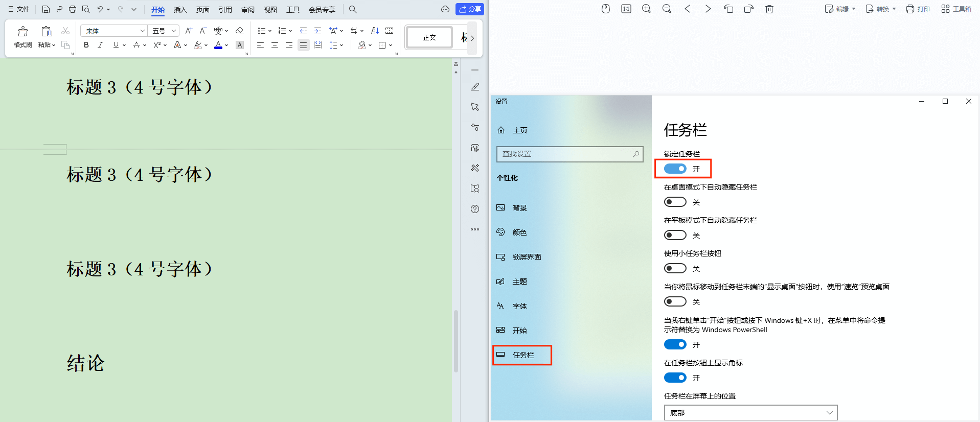Click the increase font size icon
Screen dimensions: 980x422
pos(189,31)
